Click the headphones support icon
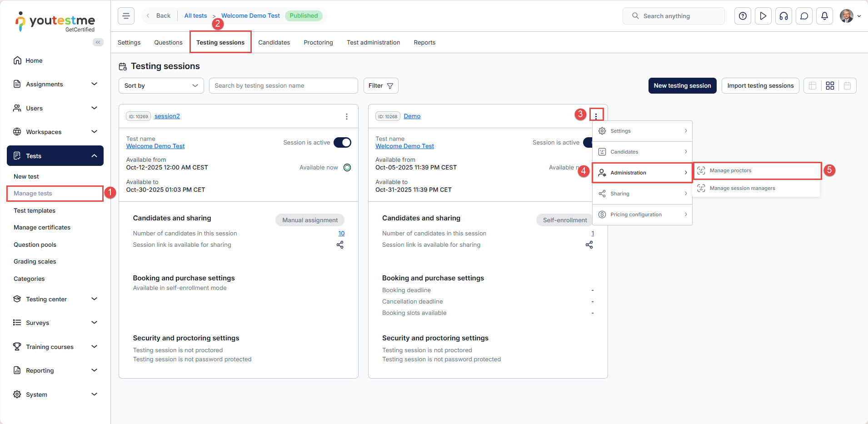868x424 pixels. (x=783, y=16)
